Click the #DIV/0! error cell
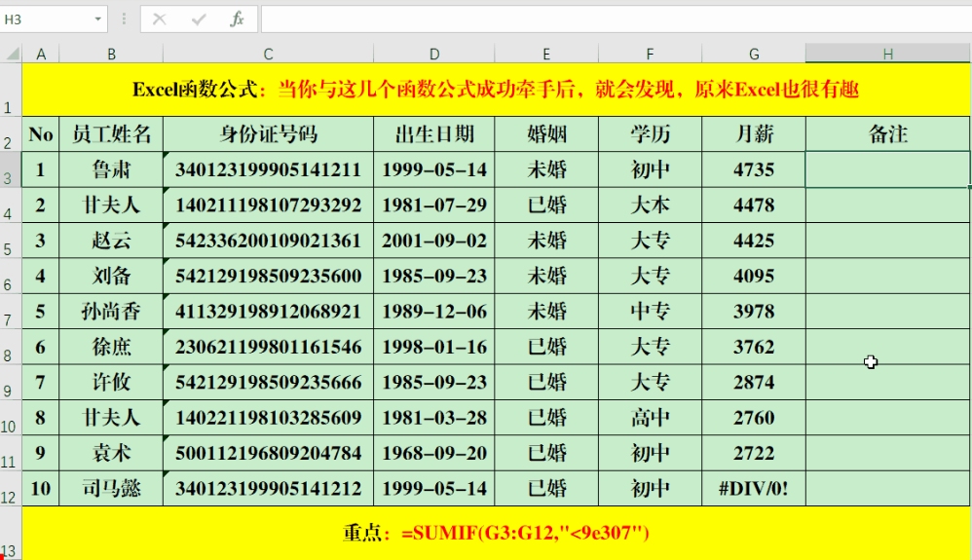 754,489
